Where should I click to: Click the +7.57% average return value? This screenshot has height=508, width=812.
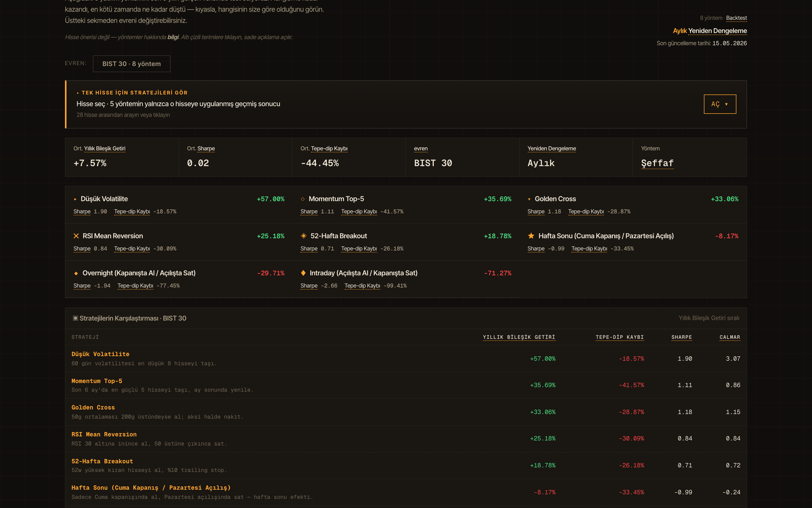coord(90,163)
